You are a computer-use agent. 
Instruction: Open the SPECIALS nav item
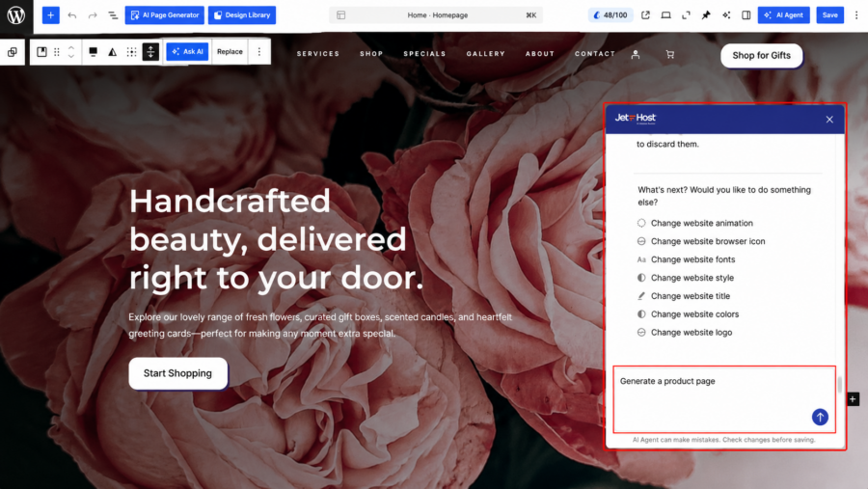point(424,54)
